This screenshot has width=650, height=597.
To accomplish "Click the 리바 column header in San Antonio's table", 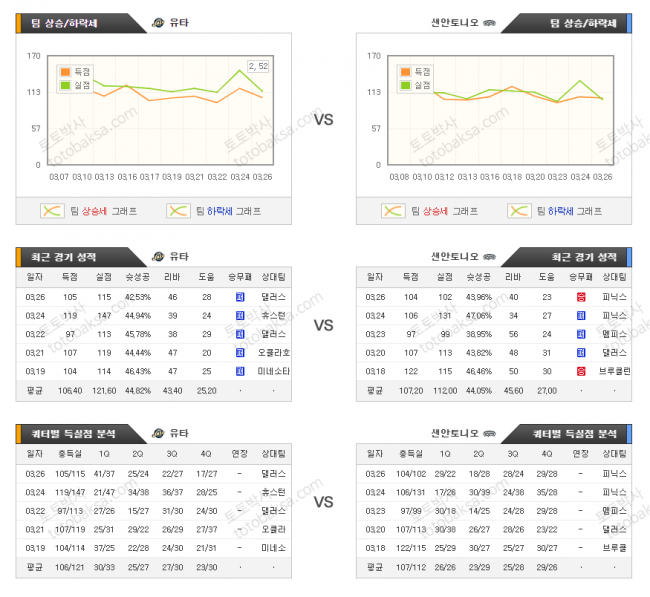I will click(x=513, y=277).
